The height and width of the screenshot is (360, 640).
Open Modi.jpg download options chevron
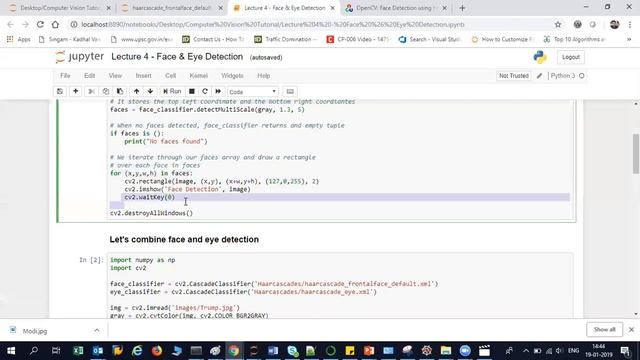[97, 330]
